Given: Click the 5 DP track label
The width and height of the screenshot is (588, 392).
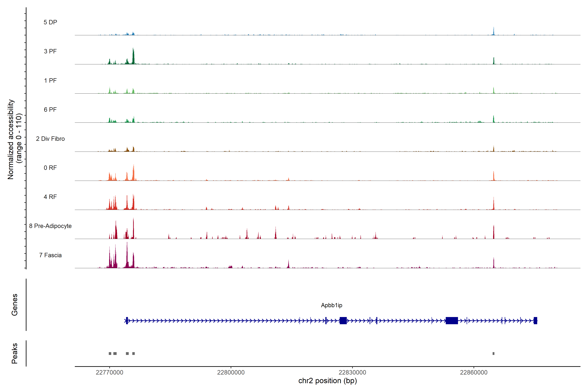Looking at the screenshot, I should coord(50,22).
